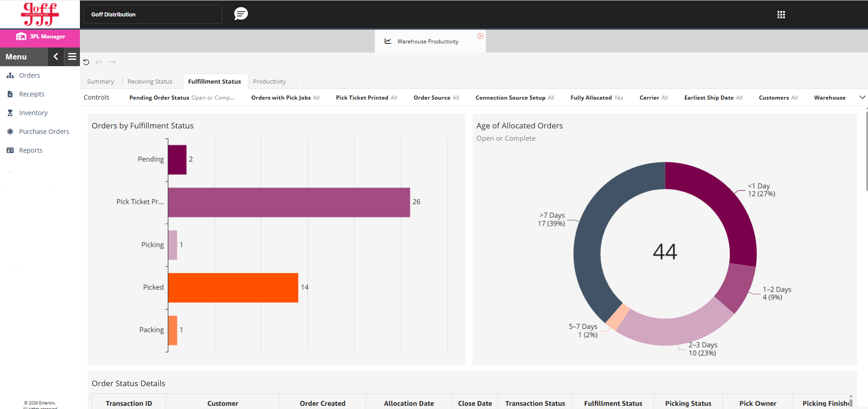Click the Goff Distribution name field
This screenshot has height=409, width=868.
153,15
